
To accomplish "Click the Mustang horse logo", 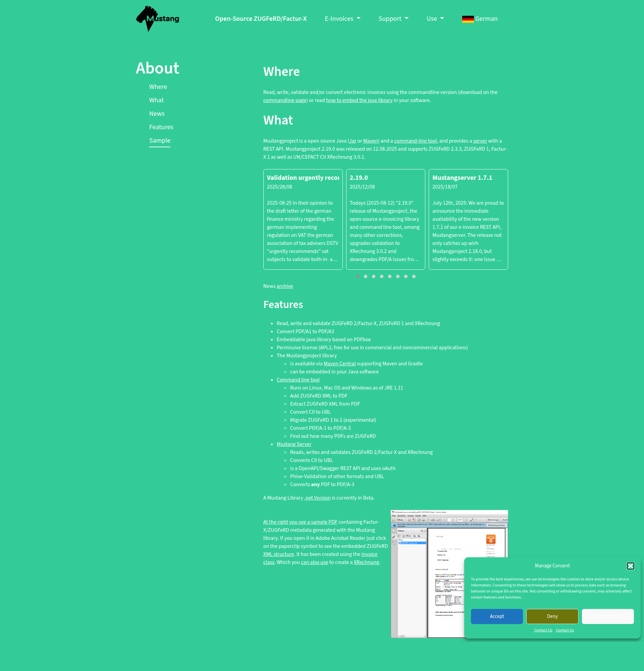I will 157,19.
